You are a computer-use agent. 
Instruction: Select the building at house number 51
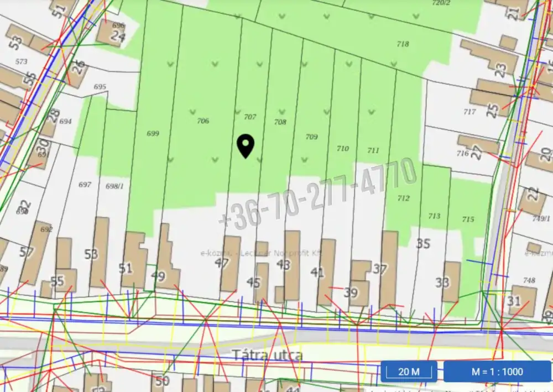pyautogui.click(x=134, y=259)
